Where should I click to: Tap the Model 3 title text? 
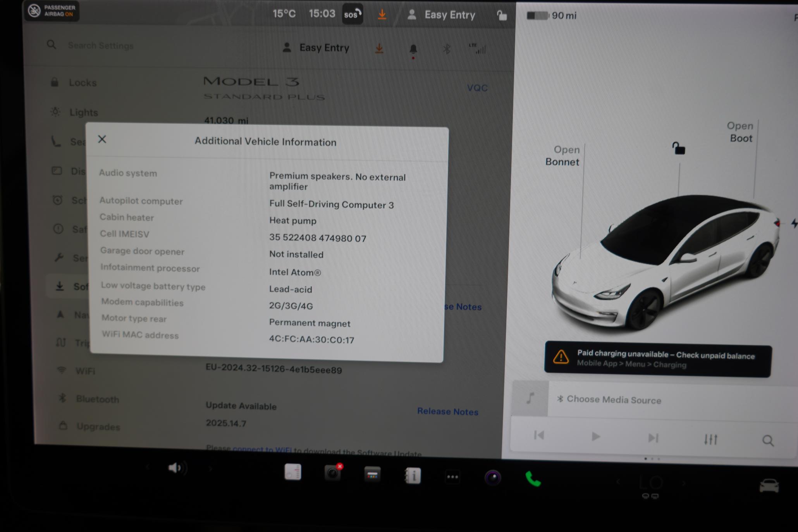click(x=251, y=81)
